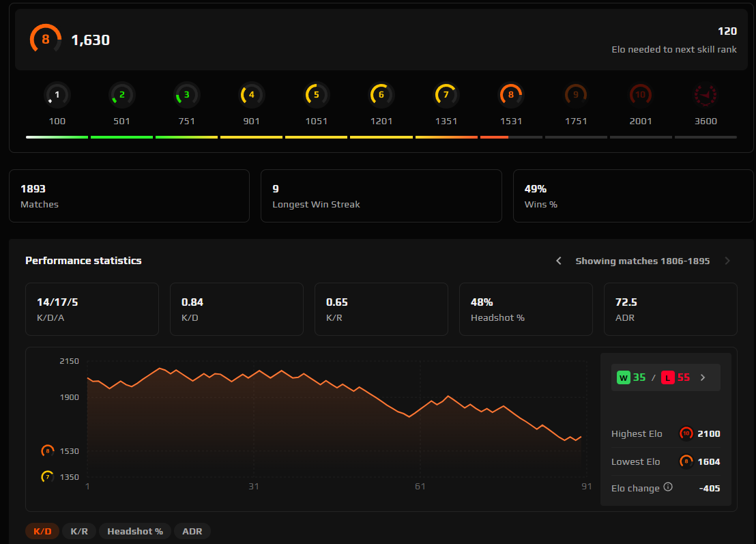Click the challenger icon above 3600
The width and height of the screenshot is (756, 544).
(x=706, y=94)
